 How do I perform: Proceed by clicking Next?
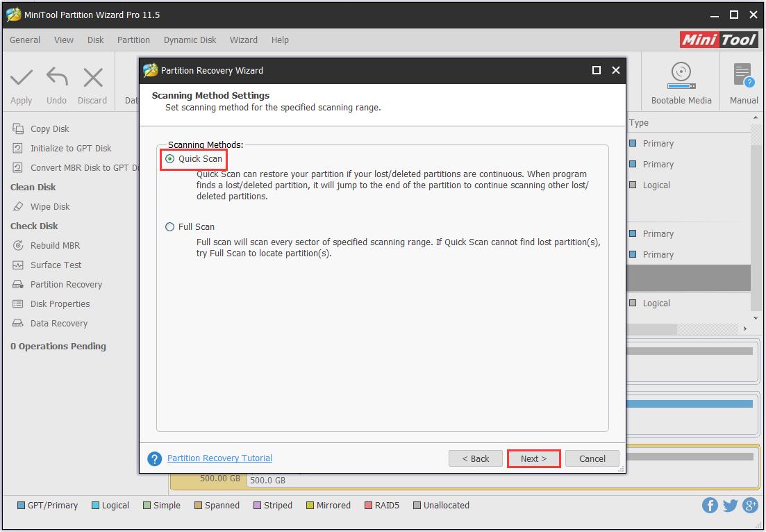point(533,458)
